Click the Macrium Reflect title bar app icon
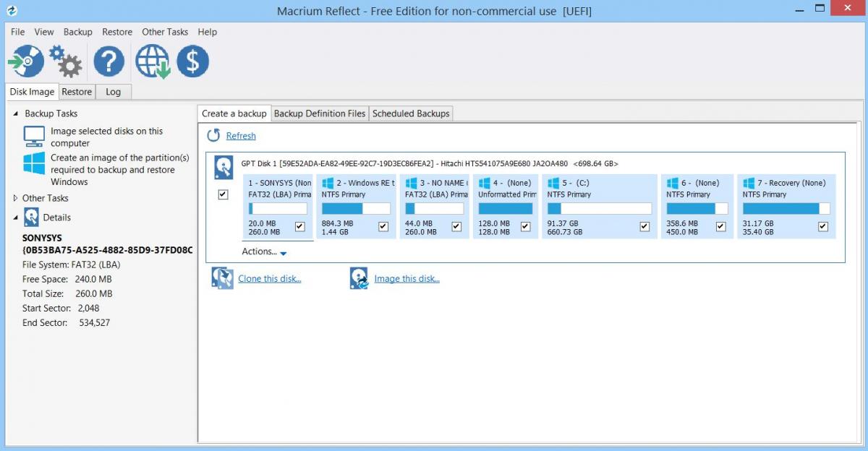Image resolution: width=868 pixels, height=451 pixels. point(11,11)
